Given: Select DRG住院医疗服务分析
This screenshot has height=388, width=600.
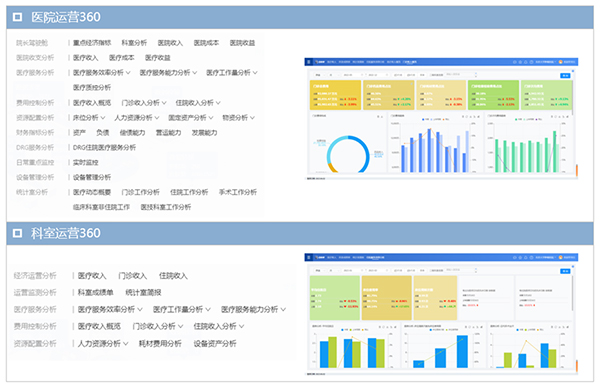Looking at the screenshot, I should [x=104, y=147].
